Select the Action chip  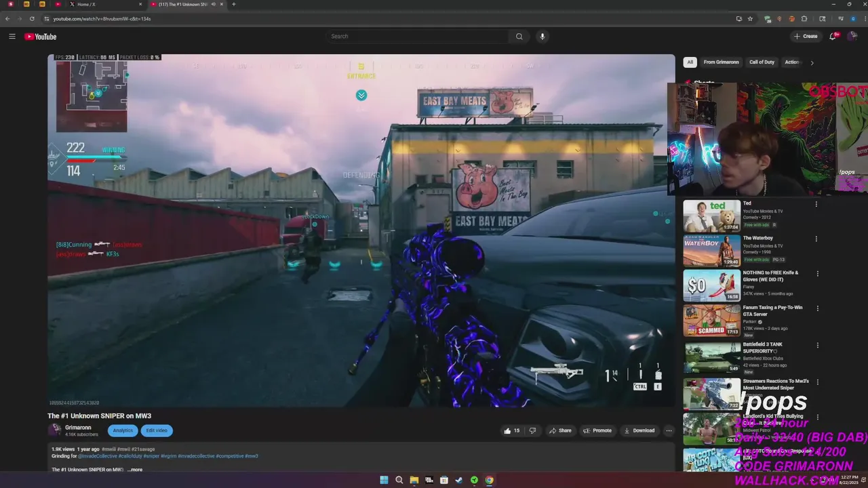[791, 62]
